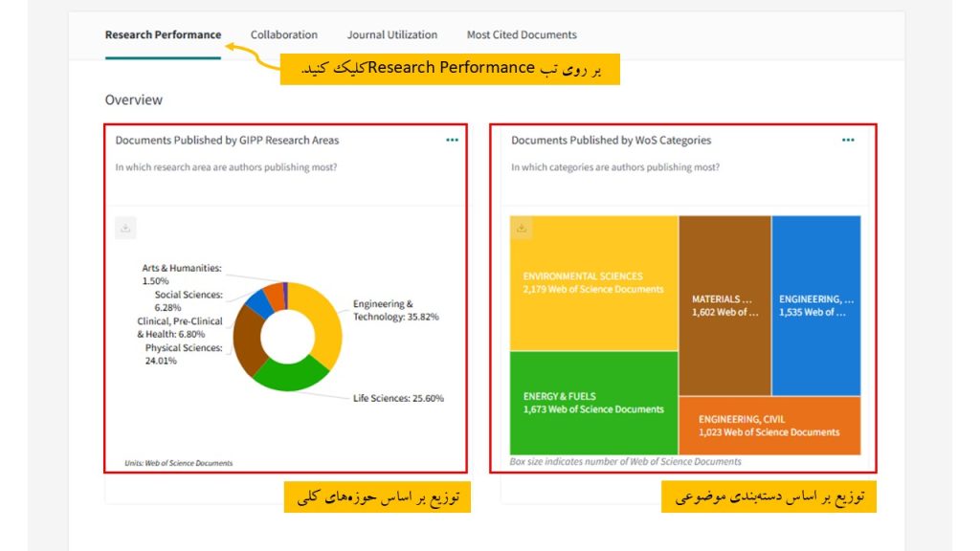Click the Documents Published by WoS Categories title

(611, 141)
